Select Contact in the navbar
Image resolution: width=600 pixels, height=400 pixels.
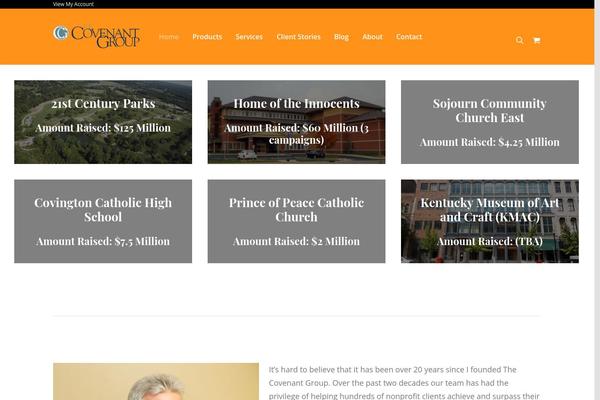409,37
